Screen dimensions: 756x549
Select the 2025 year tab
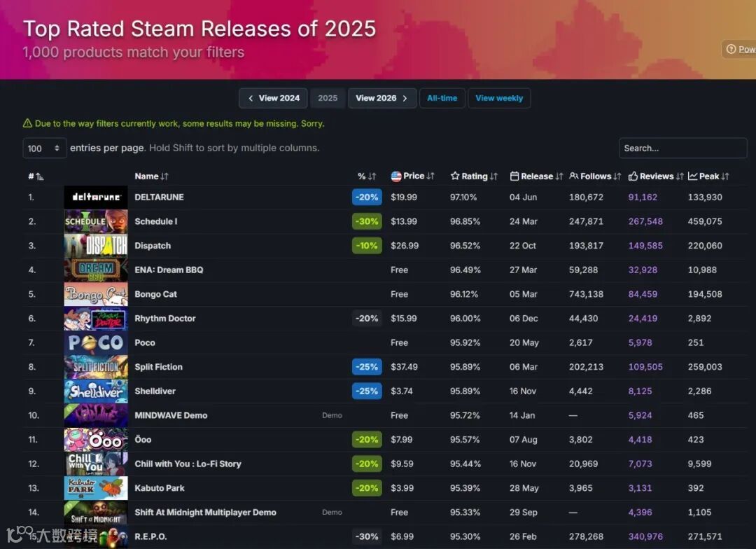[x=328, y=98]
